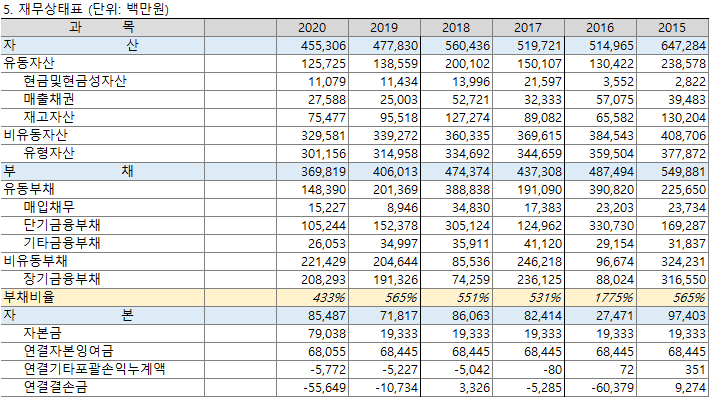Select payables value 8,946
709x397 pixels.
(x=402, y=208)
